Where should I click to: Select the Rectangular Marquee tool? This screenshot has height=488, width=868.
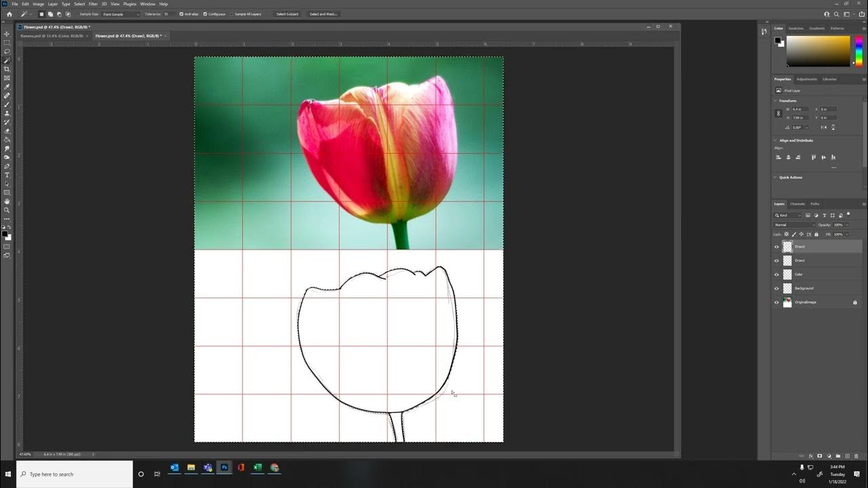tap(7, 43)
